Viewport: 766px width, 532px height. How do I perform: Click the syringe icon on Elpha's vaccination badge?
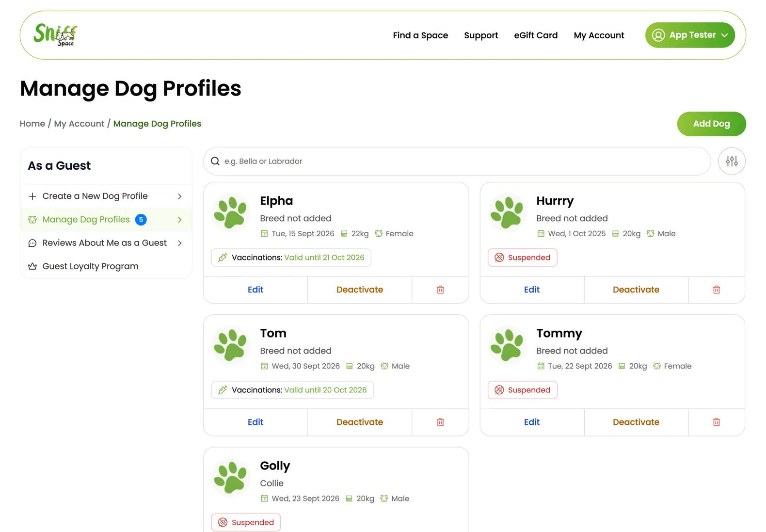tap(223, 258)
